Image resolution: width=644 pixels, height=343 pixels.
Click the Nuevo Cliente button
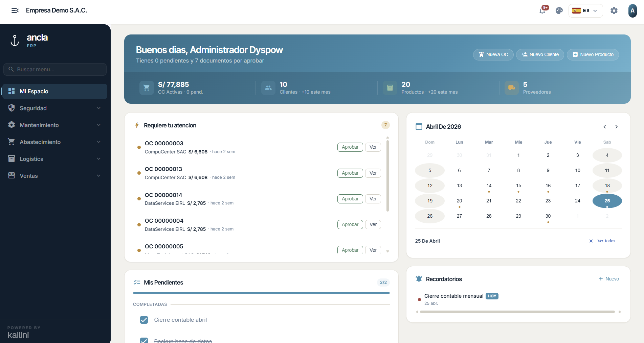point(540,54)
